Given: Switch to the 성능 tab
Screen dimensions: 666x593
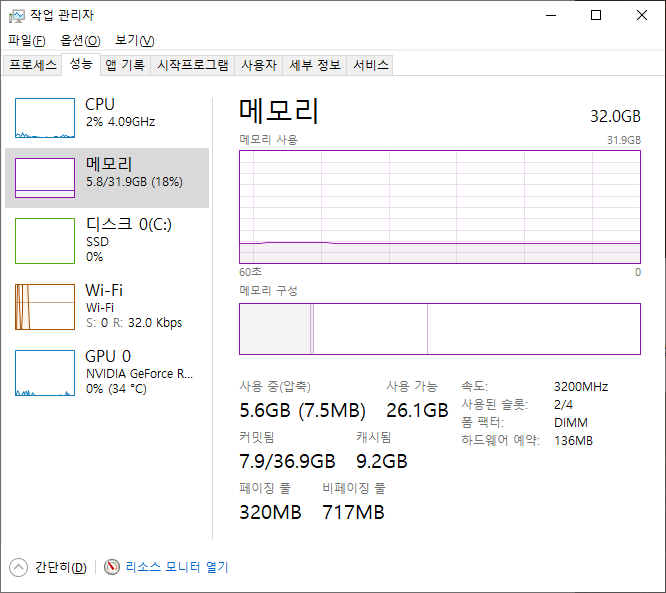Looking at the screenshot, I should 81,64.
